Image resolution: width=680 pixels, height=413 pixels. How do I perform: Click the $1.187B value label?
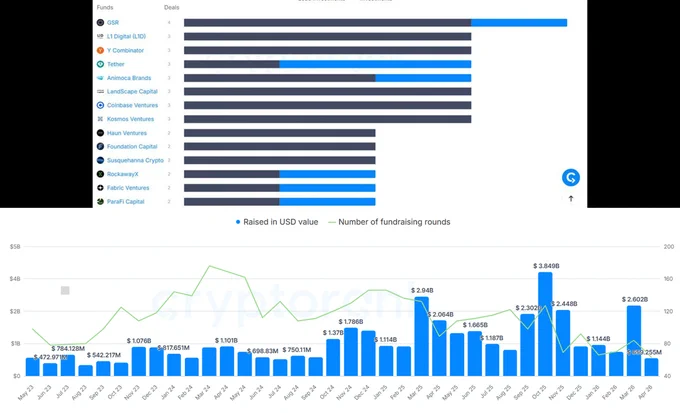492,338
